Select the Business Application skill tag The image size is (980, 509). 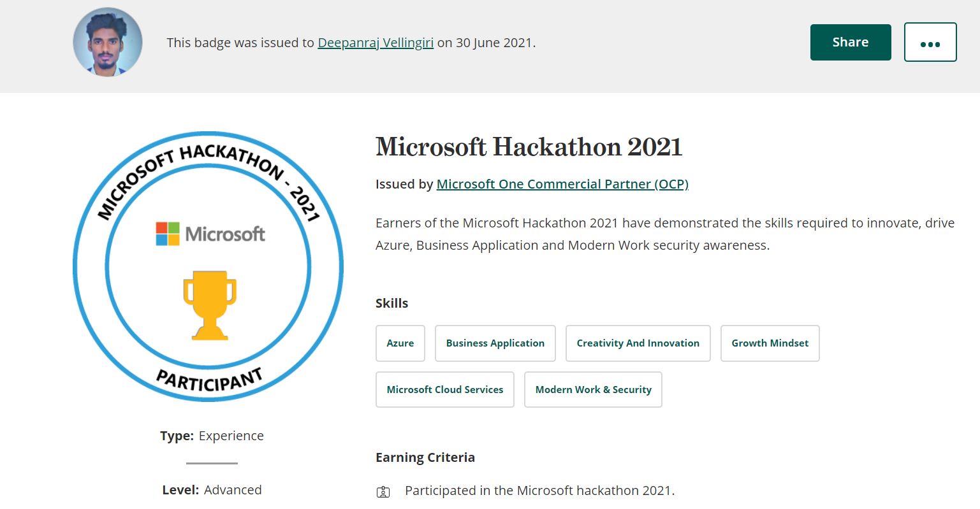(x=495, y=343)
